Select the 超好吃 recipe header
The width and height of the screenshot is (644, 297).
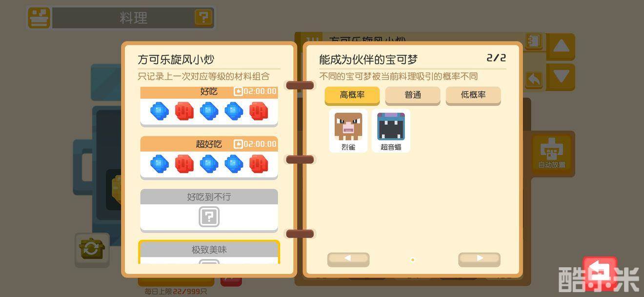(209, 144)
